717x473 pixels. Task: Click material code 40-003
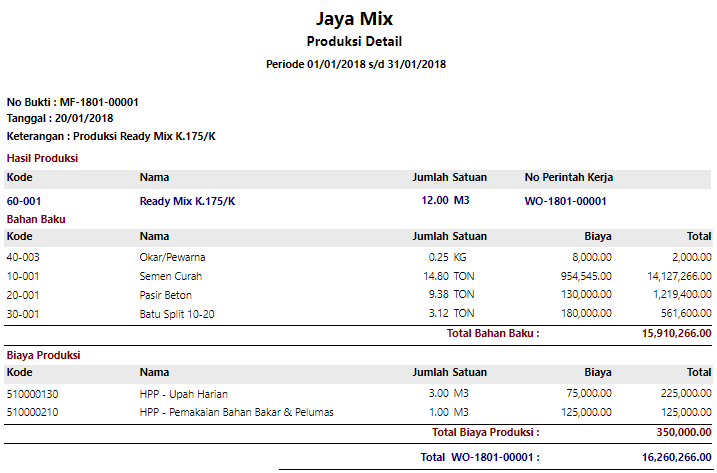[x=24, y=257]
